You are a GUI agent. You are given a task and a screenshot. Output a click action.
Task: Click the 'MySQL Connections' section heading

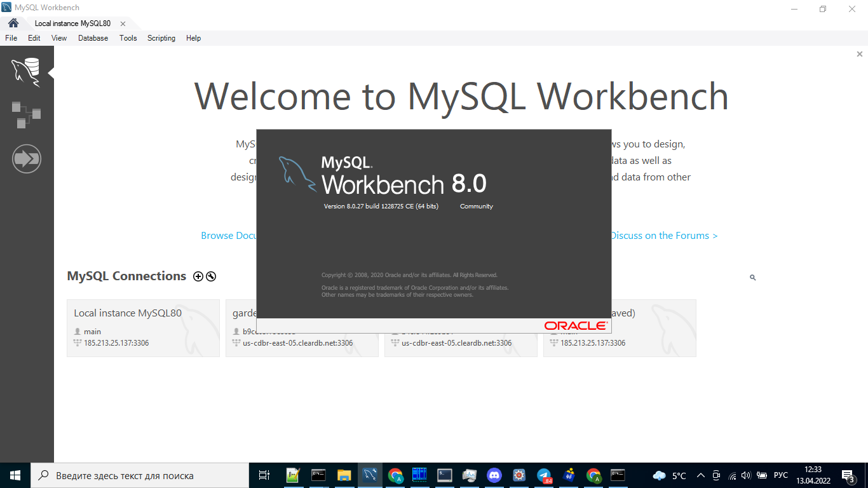click(x=126, y=276)
